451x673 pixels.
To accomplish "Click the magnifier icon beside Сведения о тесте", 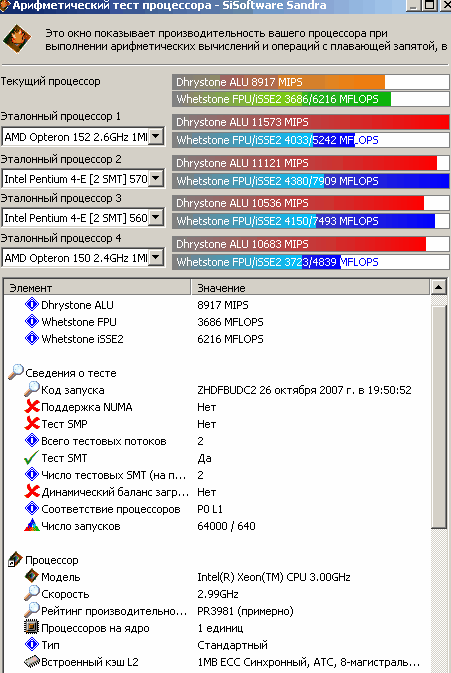I will 16,372.
